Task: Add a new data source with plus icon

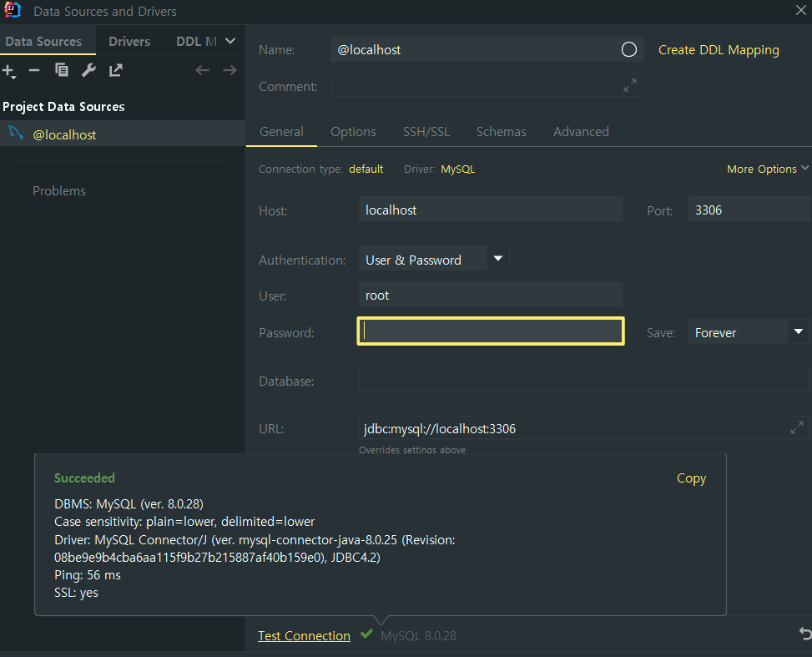Action: tap(9, 70)
